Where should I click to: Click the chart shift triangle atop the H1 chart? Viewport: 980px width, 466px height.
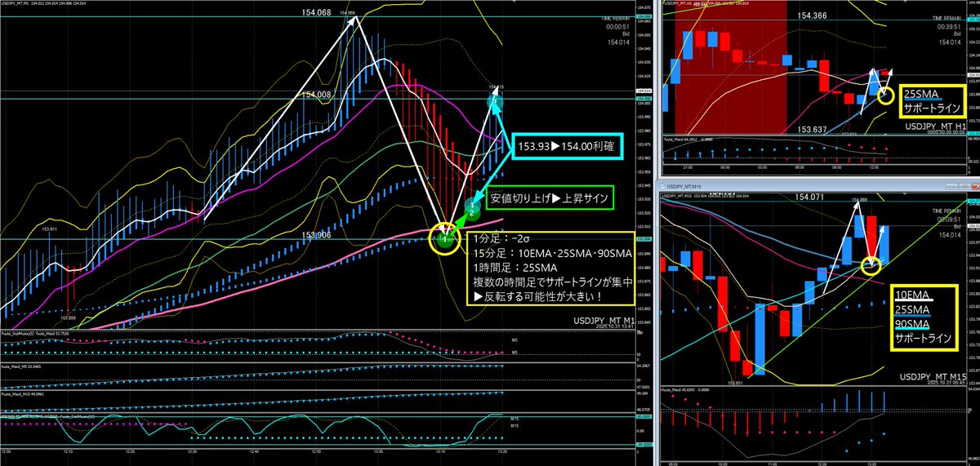point(905,2)
